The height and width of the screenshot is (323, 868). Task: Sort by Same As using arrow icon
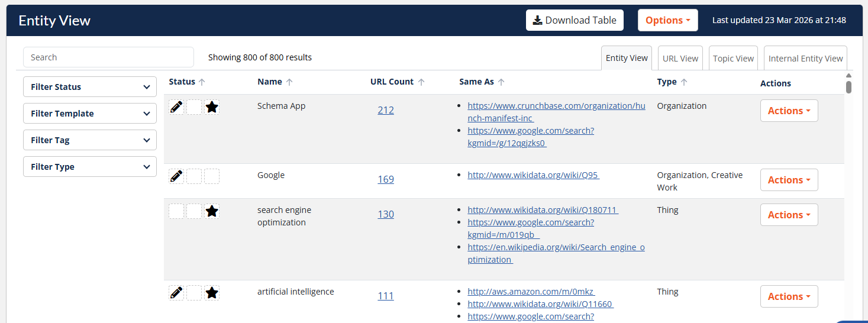point(501,82)
